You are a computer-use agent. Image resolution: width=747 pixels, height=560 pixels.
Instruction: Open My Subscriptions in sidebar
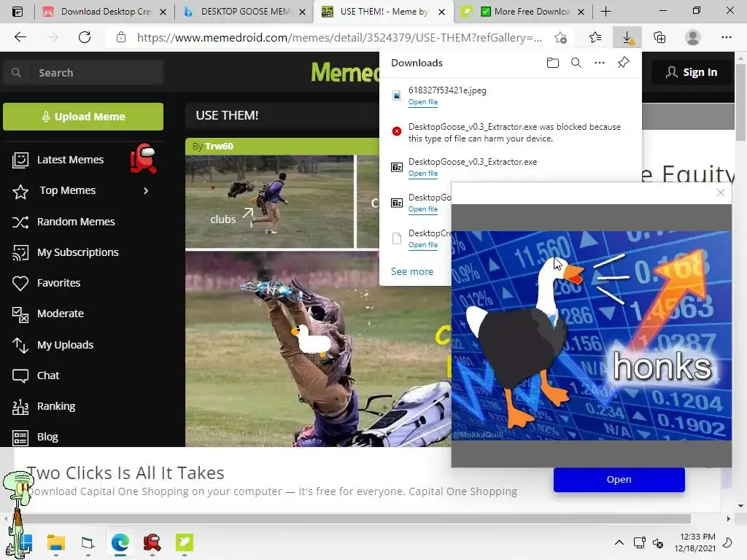coord(77,252)
